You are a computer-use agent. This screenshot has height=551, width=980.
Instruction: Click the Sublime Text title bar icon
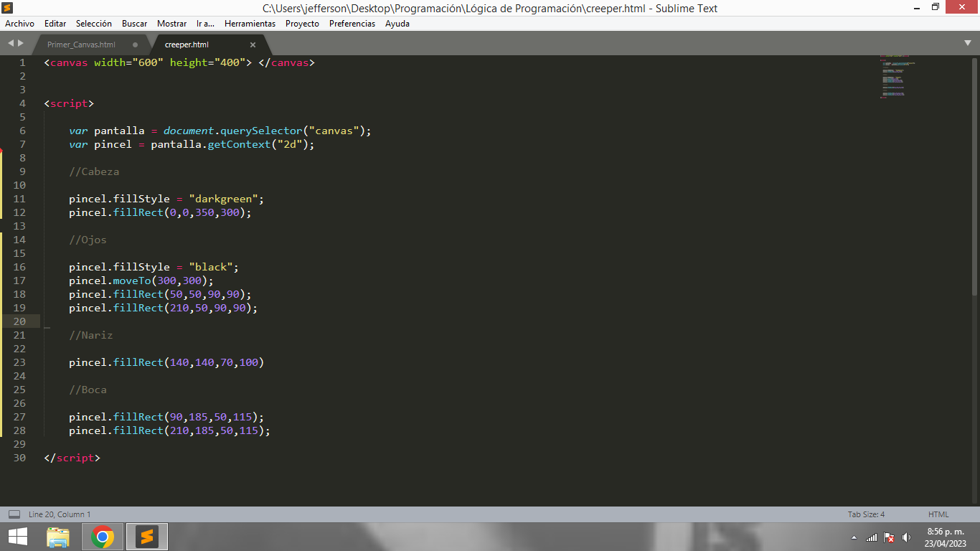[8, 8]
